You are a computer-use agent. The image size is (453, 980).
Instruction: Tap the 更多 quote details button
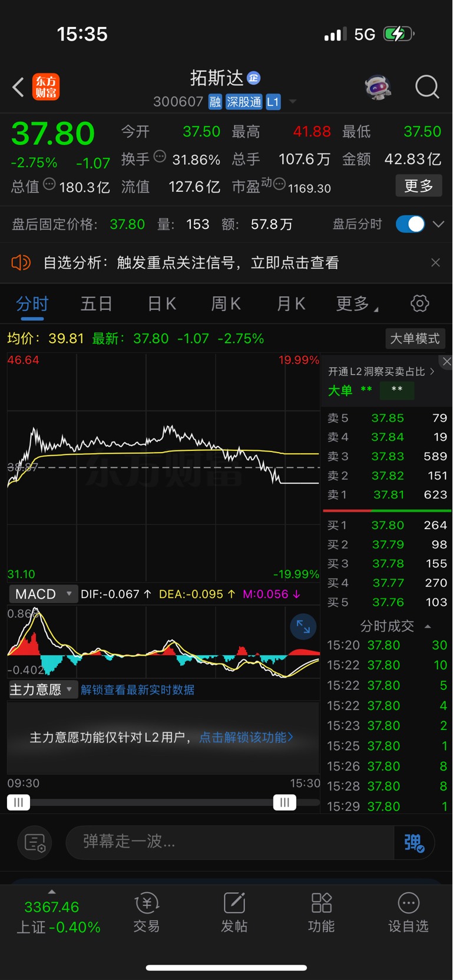[419, 186]
